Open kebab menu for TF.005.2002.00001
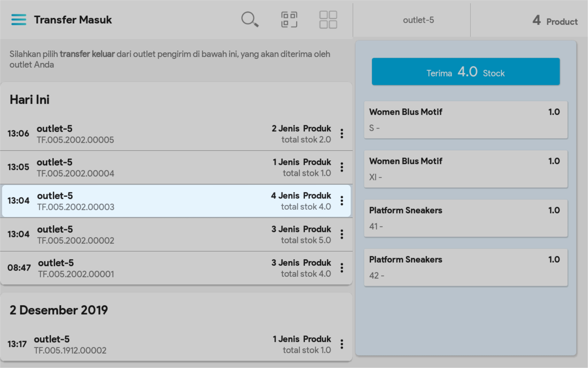 click(x=342, y=268)
